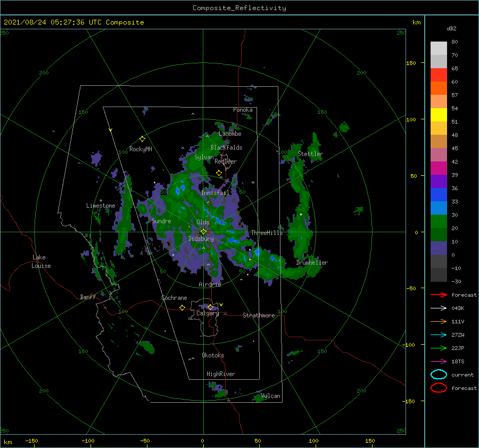Click the 04DK legend label text
This screenshot has width=479, height=448.
click(458, 308)
